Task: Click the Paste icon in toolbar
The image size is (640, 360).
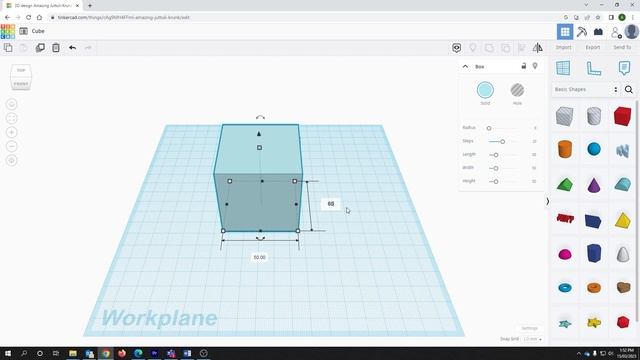Action: pyautogui.click(x=24, y=48)
